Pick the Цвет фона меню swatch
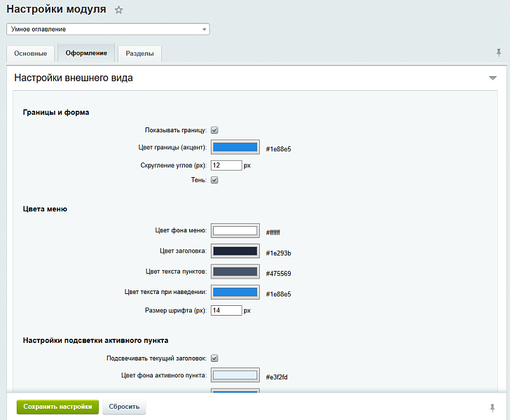Image resolution: width=510 pixels, height=420 pixels. pos(235,231)
